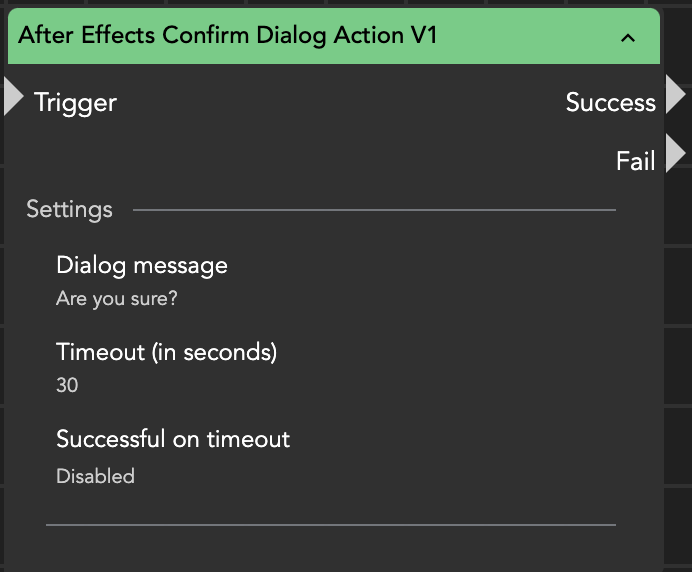
Task: Toggle the Disabled value for Successful on timeout
Action: [x=95, y=476]
